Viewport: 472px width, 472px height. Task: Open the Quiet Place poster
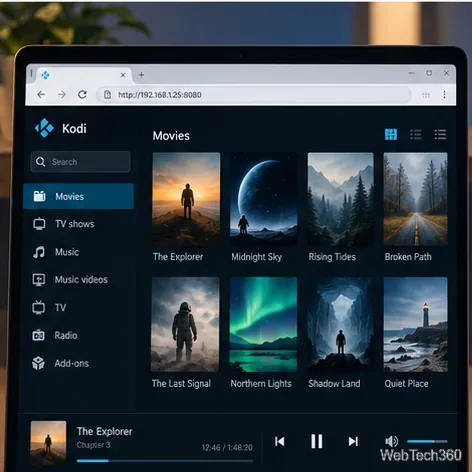[415, 324]
